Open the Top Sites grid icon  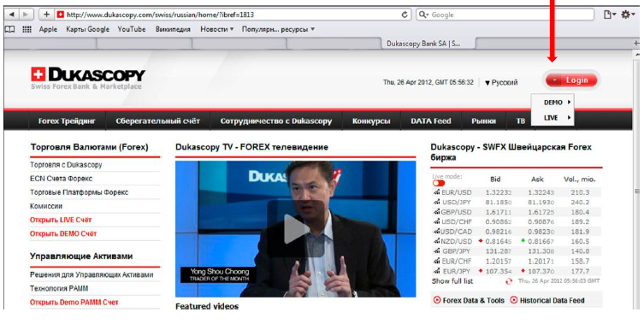click(27, 29)
